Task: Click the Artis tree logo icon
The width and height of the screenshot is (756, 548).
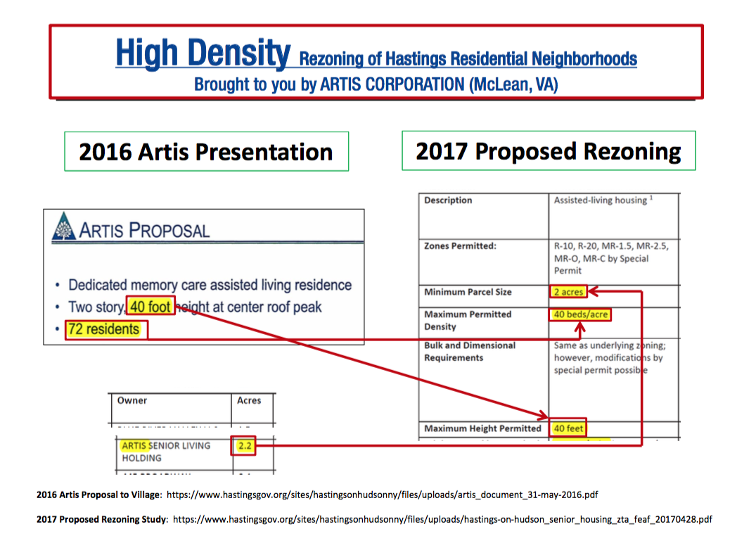Action: click(x=63, y=226)
